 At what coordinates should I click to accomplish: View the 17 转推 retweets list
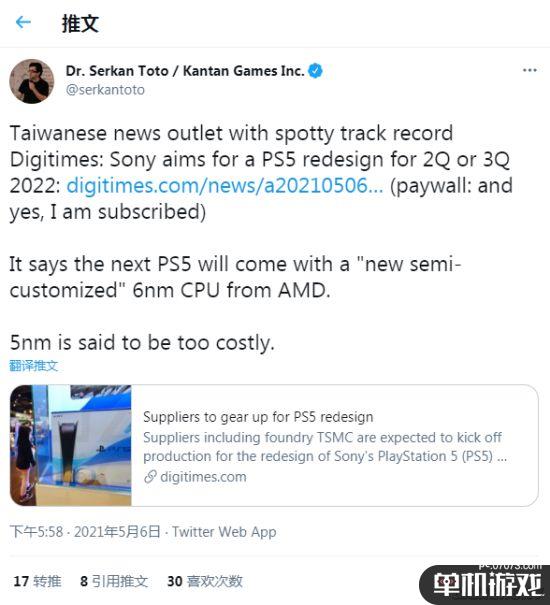point(37,581)
